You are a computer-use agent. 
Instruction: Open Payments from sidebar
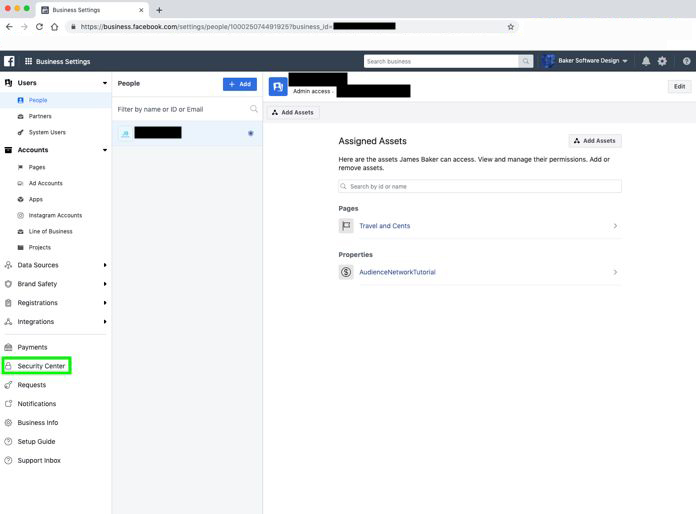point(32,347)
